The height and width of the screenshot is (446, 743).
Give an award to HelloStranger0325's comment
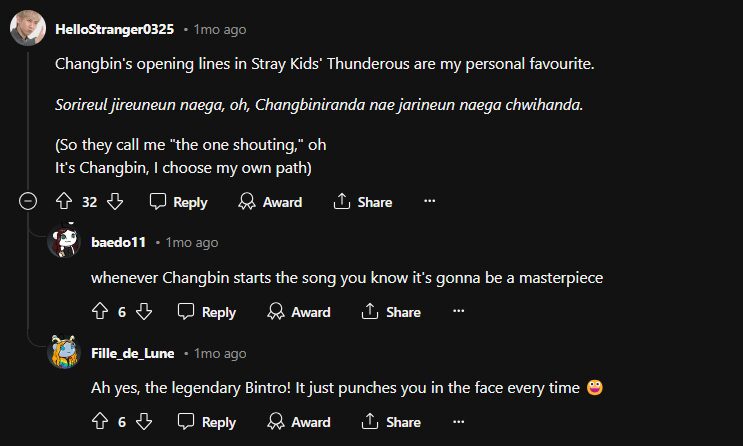(270, 202)
